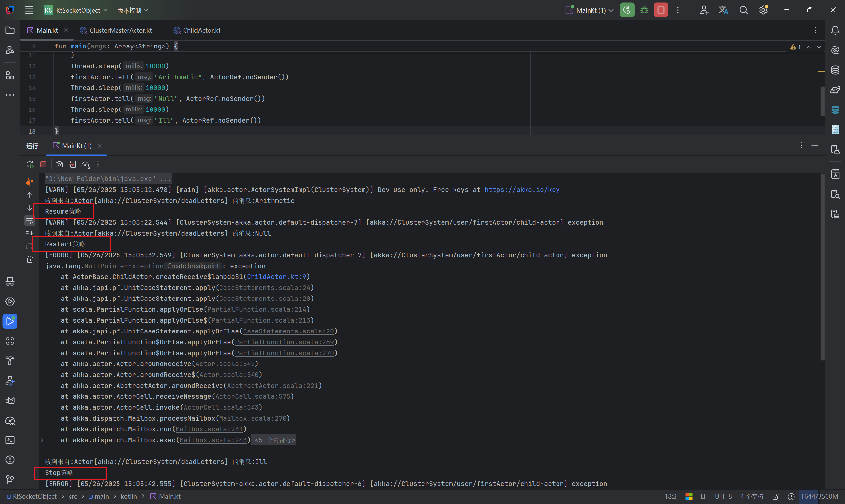Click the console vertical scrollbar

(x=822, y=267)
